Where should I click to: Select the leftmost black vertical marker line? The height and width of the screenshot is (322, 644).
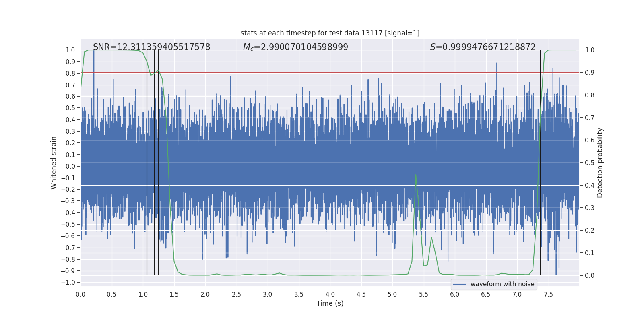tap(147, 161)
